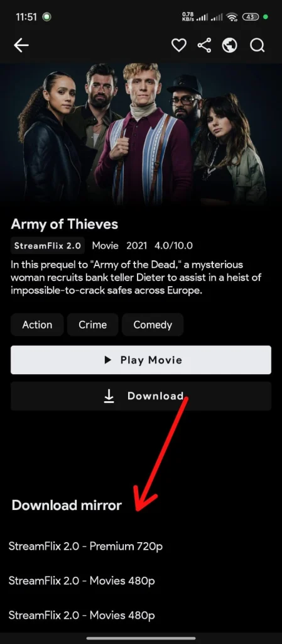
Task: Tap the globe browser icon
Action: click(229, 45)
